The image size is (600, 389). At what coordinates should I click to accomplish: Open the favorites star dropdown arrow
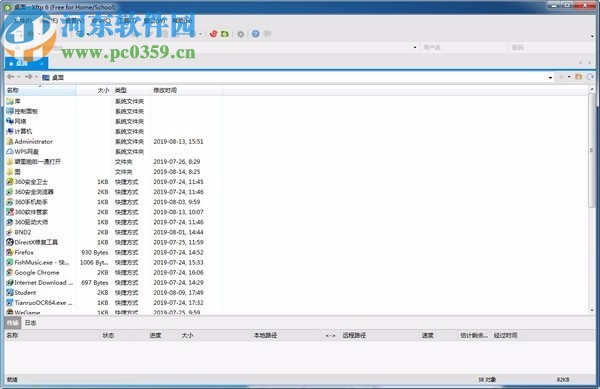pos(569,77)
